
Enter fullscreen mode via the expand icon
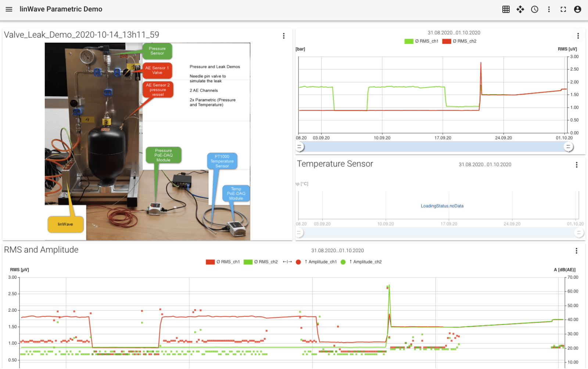tap(563, 9)
